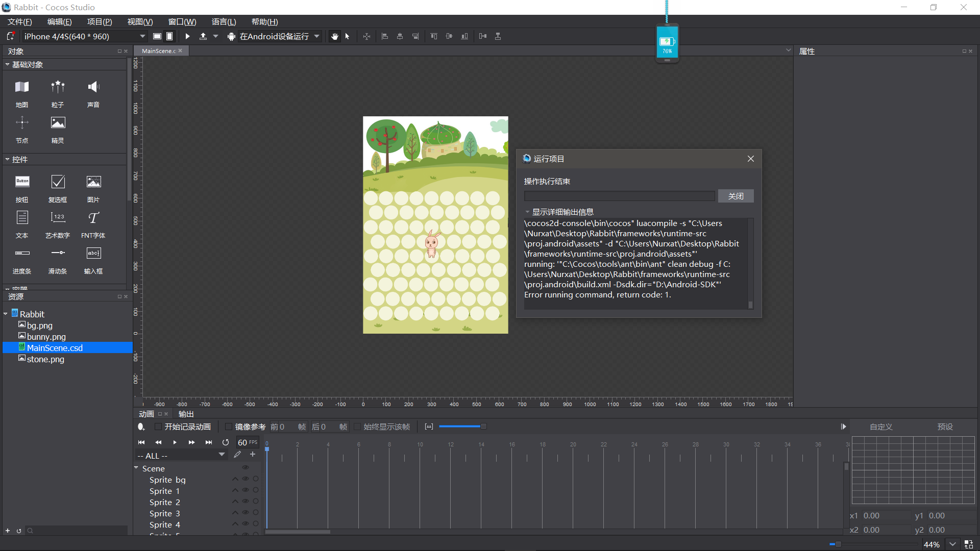The width and height of the screenshot is (980, 551).
Task: Open the 在Android设备运行 device dropdown
Action: coord(317,36)
